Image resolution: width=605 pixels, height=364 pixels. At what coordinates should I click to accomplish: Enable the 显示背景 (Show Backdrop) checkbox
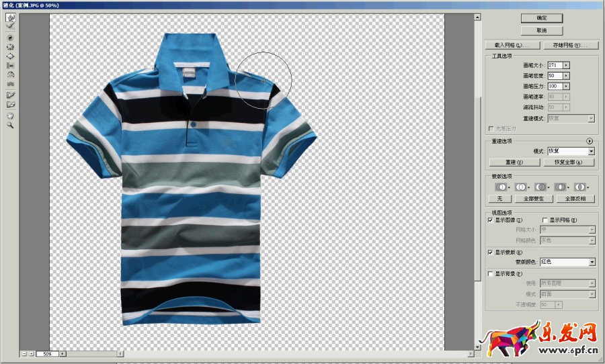[x=490, y=273]
